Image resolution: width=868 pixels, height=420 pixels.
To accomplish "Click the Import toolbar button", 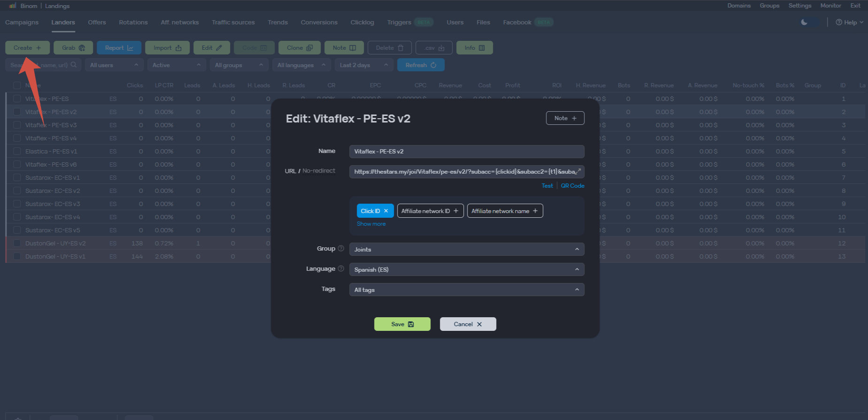I will click(x=167, y=48).
